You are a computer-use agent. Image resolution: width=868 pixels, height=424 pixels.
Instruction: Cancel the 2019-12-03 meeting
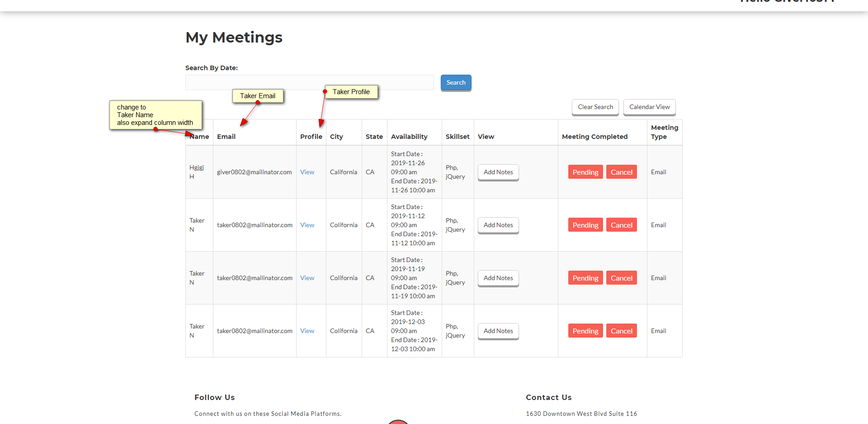621,331
